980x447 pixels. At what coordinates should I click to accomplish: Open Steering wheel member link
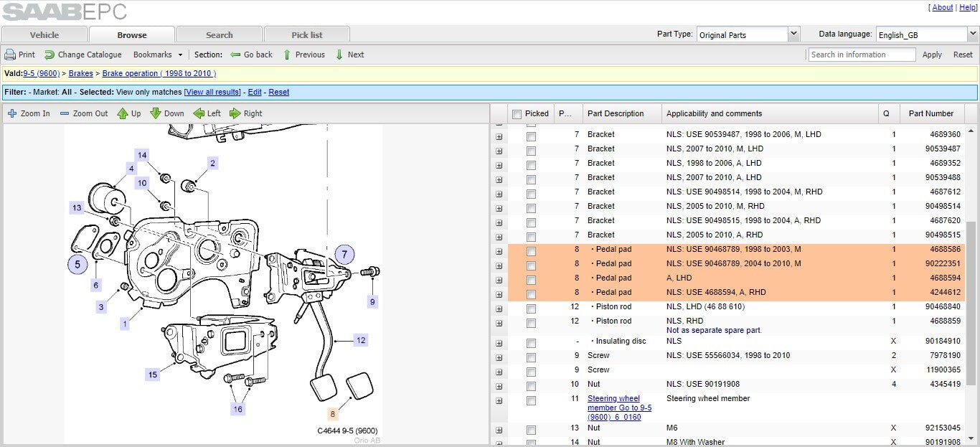[620, 408]
